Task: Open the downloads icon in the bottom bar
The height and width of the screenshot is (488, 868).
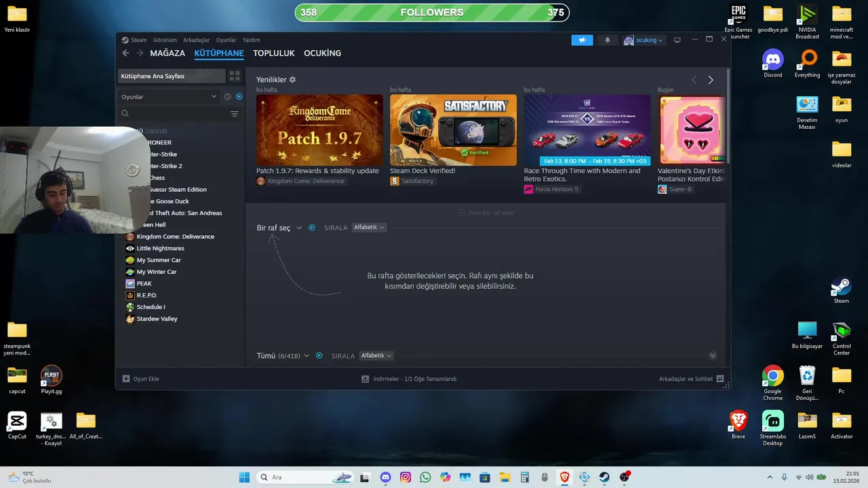Action: pyautogui.click(x=365, y=379)
